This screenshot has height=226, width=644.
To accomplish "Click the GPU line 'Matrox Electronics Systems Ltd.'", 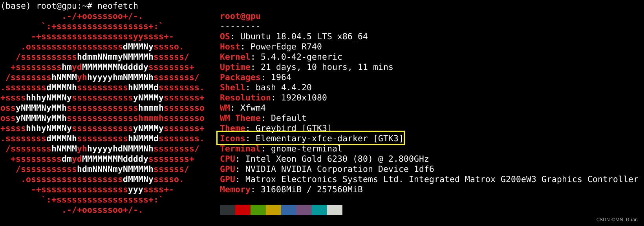I will [x=324, y=179].
